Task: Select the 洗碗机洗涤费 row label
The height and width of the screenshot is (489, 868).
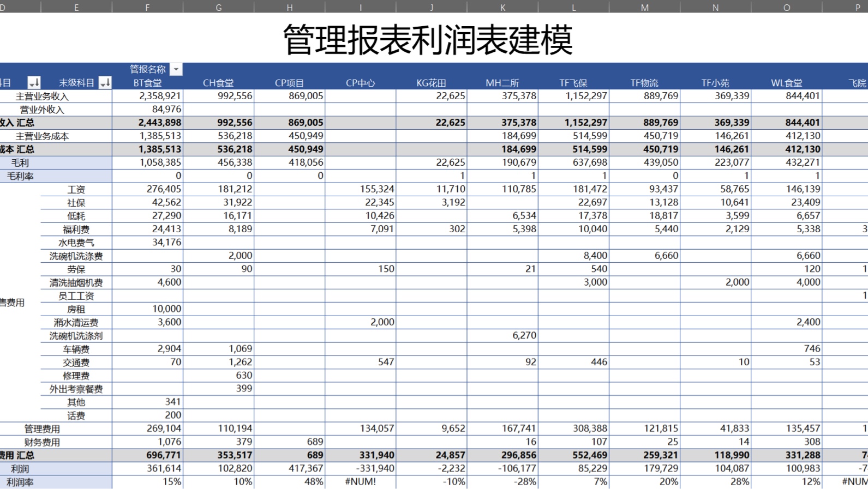Action: pos(76,256)
